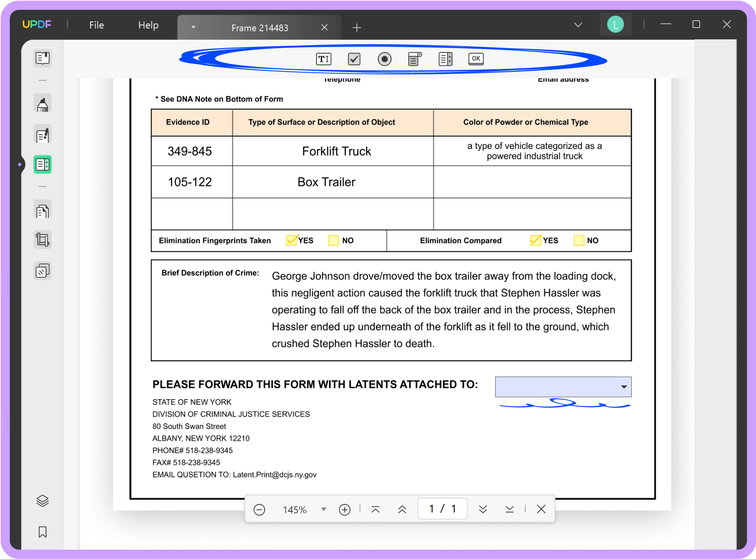Switch to Edit PDF mode in sidebar
This screenshot has height=559, width=756.
[x=42, y=134]
